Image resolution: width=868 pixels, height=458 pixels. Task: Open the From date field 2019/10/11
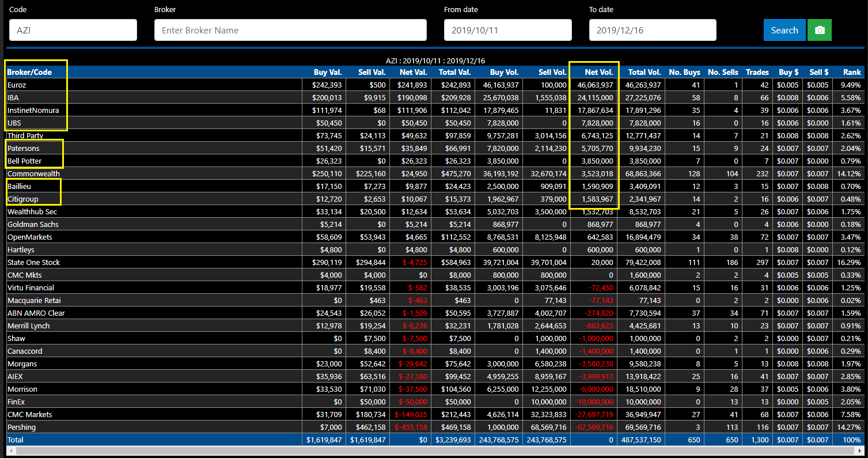[508, 30]
